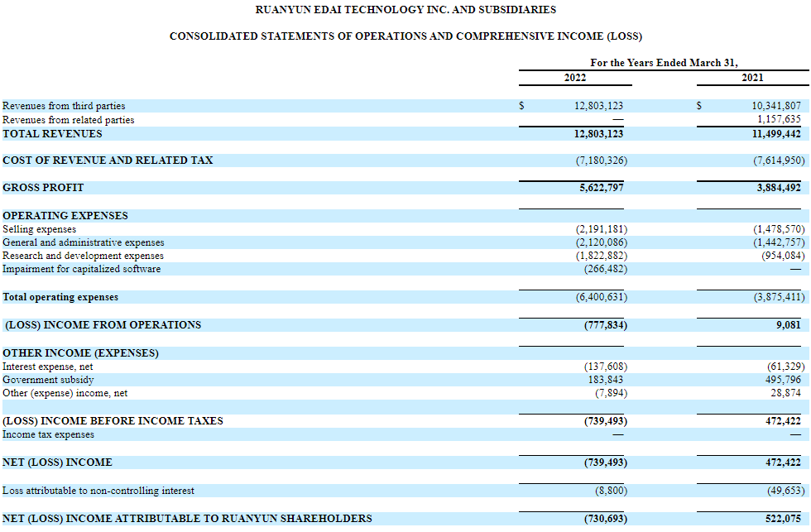
Task: Click 'Other (expense) income, net' label
Action: tap(65, 394)
